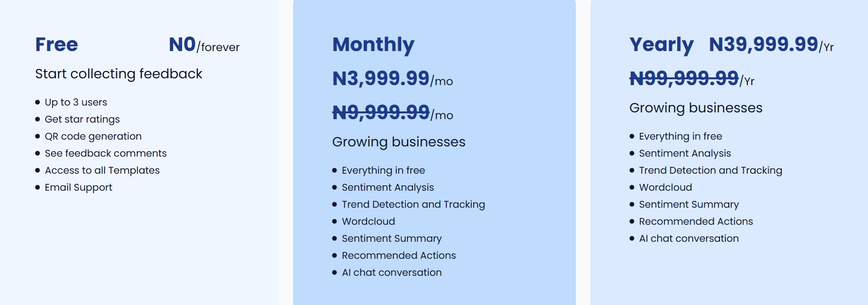Select the "Start collecting feedback" subtitle
868x305 pixels.
[118, 74]
